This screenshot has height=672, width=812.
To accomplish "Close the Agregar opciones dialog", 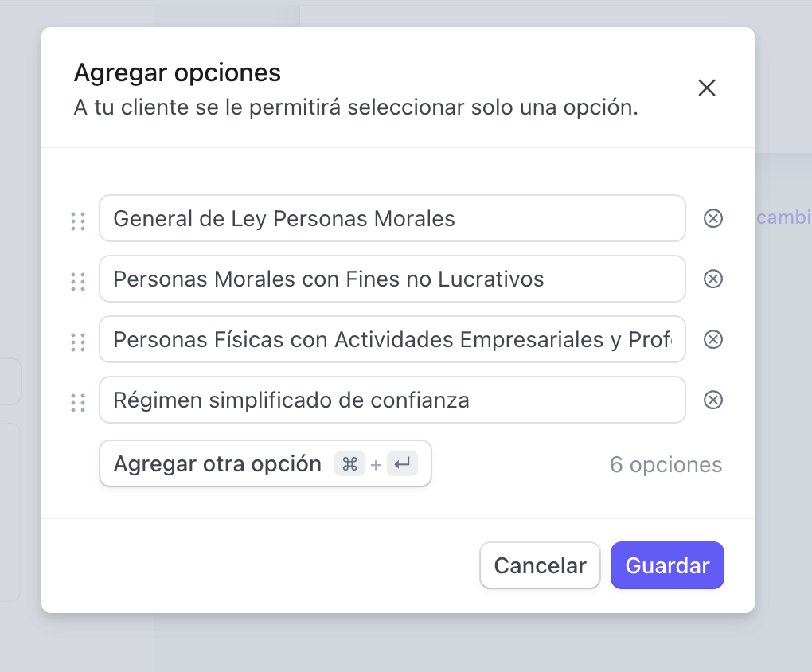I will tap(707, 88).
